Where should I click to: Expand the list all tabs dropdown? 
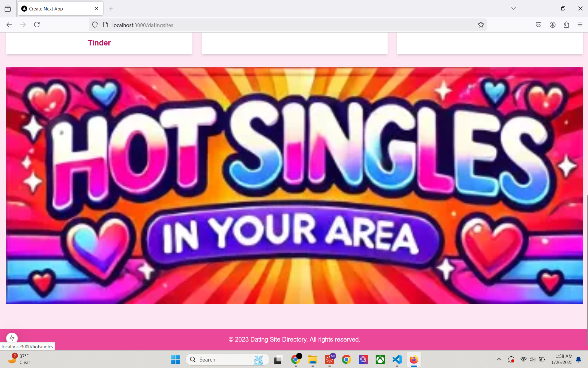tap(514, 9)
